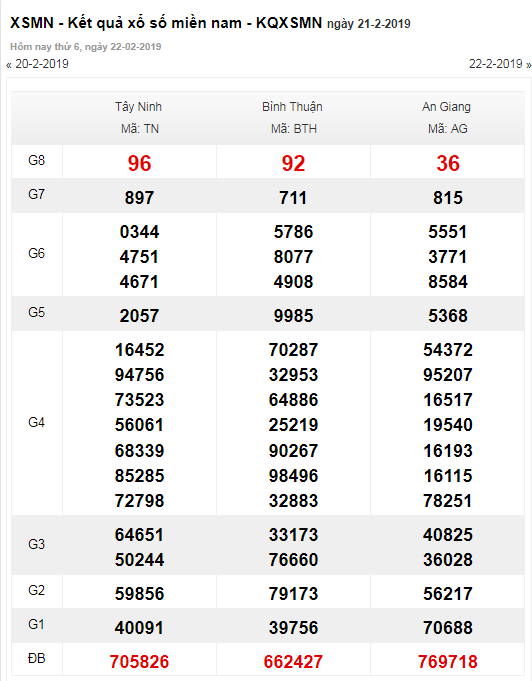Select the Tây Ninh province header
Screen dimensions: 532x681
point(139,107)
